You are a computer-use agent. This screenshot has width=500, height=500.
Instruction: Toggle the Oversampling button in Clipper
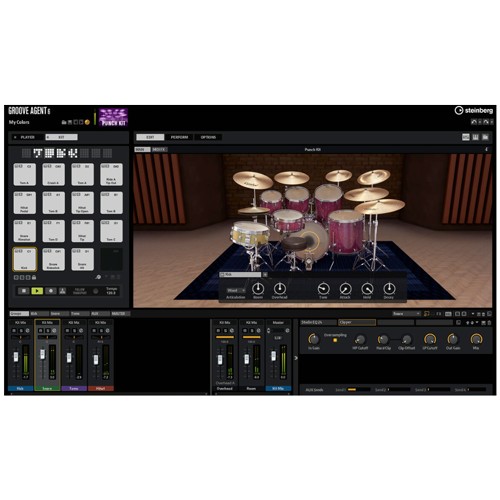tap(335, 340)
